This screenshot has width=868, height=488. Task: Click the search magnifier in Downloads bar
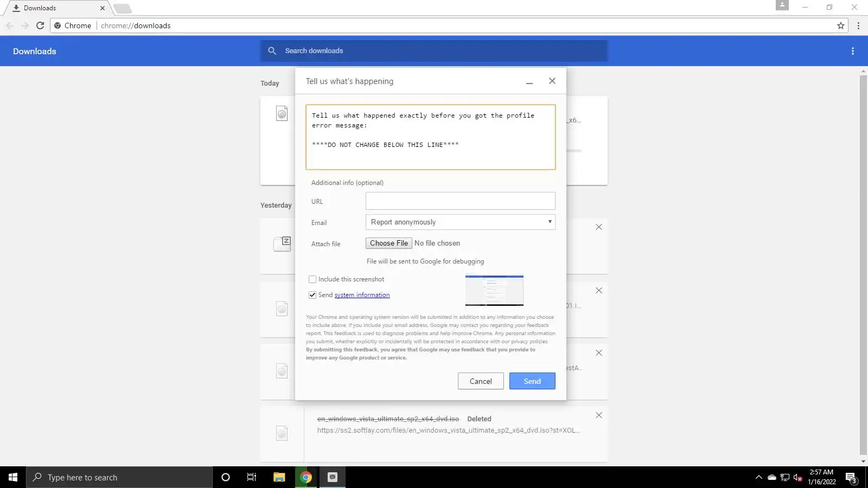[272, 50]
